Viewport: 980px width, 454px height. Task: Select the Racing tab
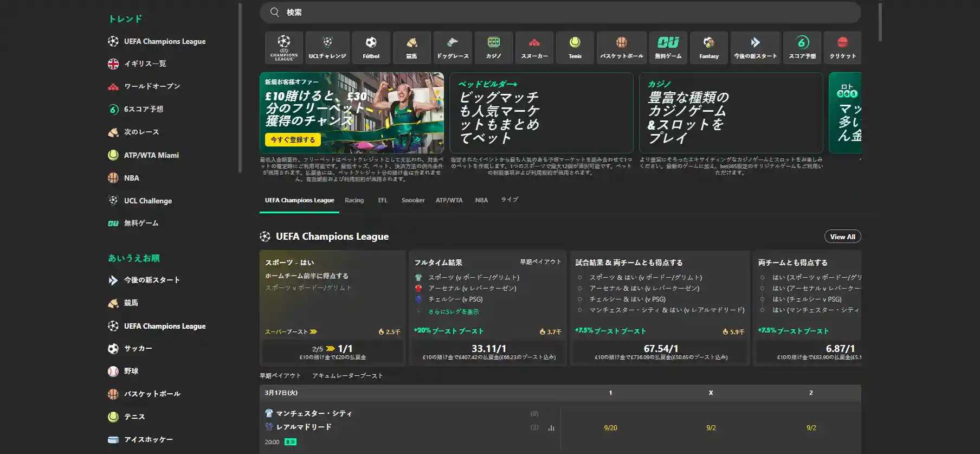(354, 200)
